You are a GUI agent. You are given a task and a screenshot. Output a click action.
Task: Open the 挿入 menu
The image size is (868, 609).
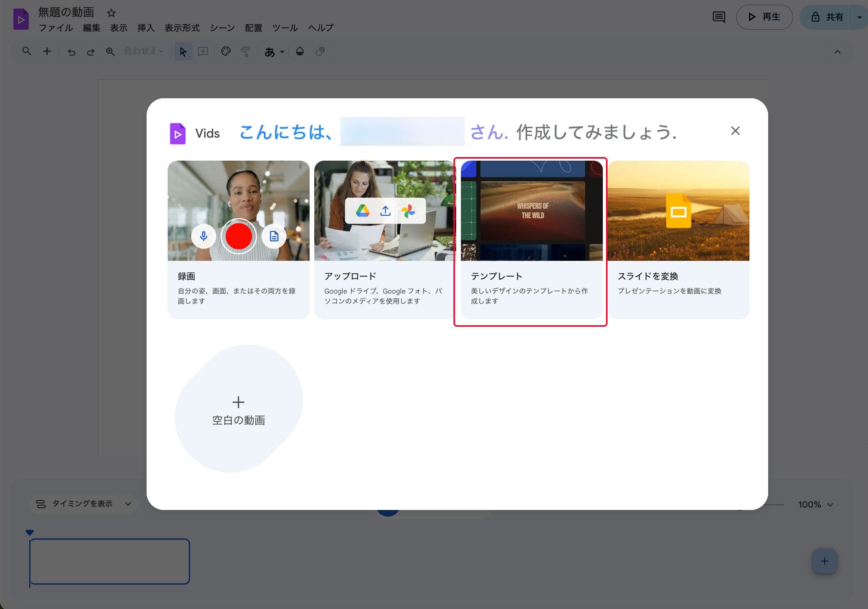(145, 28)
